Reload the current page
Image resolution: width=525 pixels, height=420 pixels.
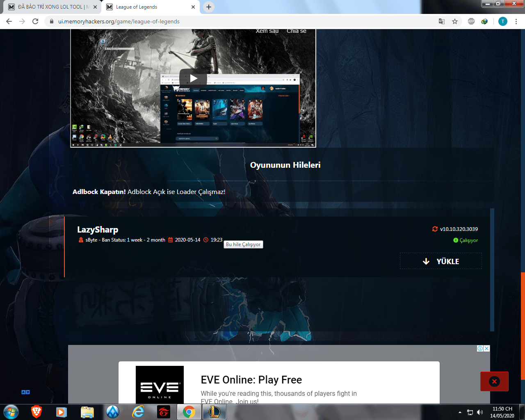click(35, 21)
